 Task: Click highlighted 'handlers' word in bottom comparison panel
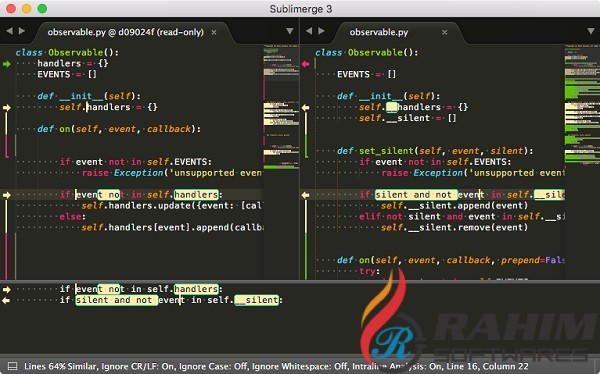point(196,289)
